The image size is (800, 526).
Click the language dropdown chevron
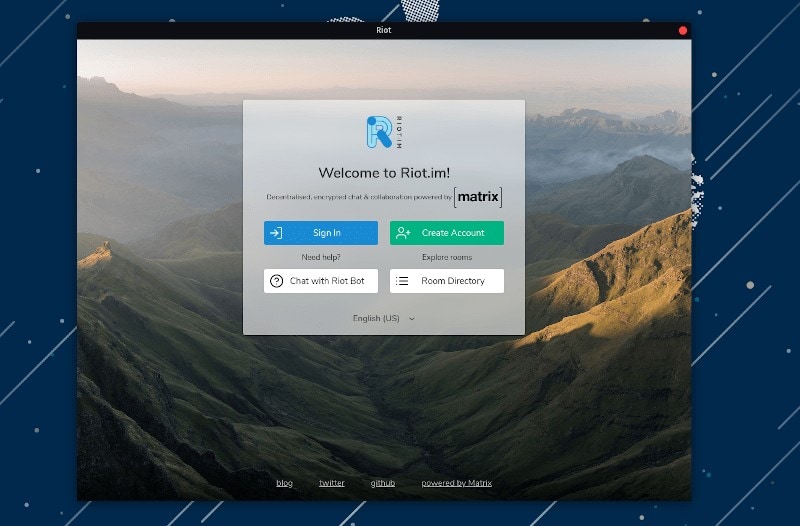[x=412, y=319]
